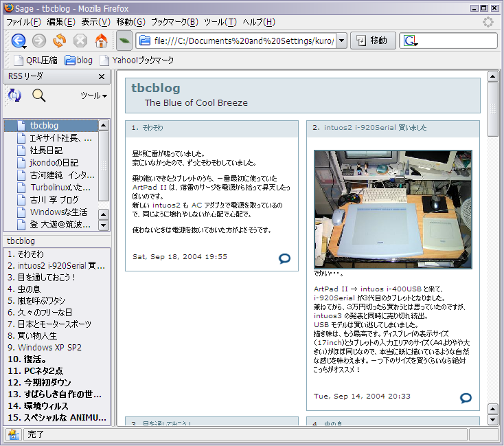Click the page scrollbar up arrow
The image size is (504, 446).
point(493,76)
